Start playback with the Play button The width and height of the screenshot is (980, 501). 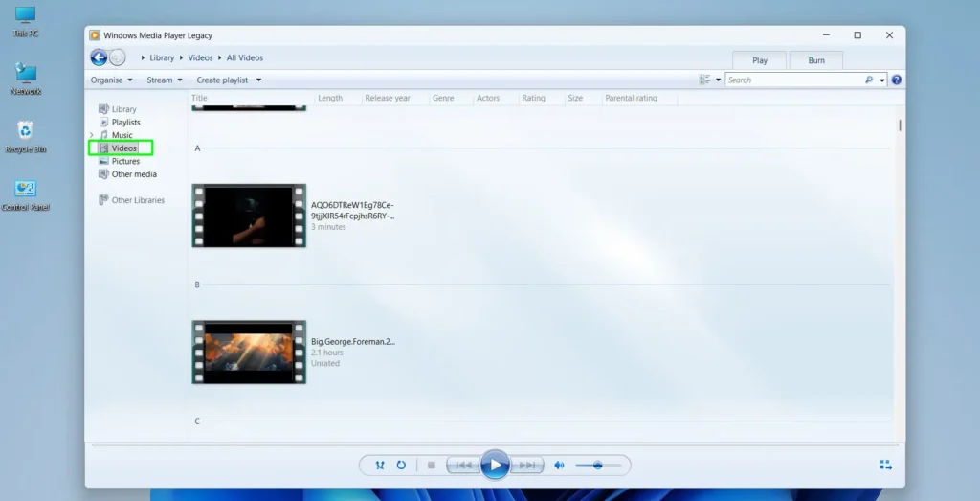495,465
